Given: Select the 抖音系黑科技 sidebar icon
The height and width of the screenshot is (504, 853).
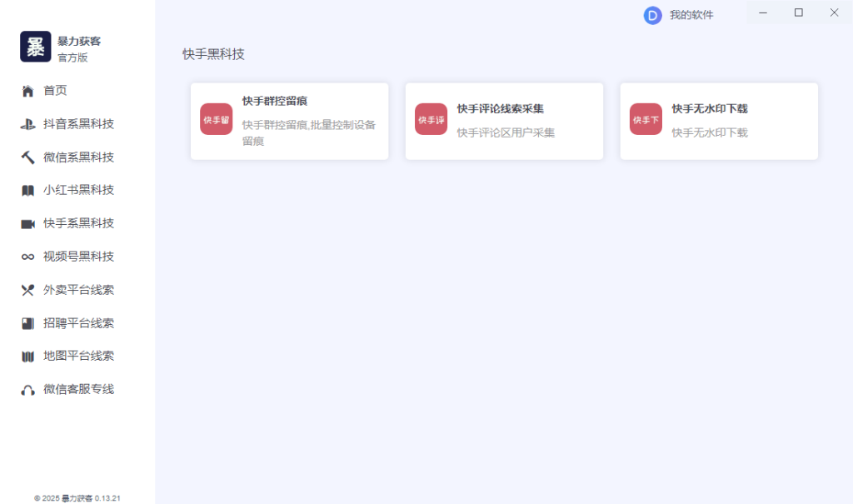Looking at the screenshot, I should [x=27, y=123].
